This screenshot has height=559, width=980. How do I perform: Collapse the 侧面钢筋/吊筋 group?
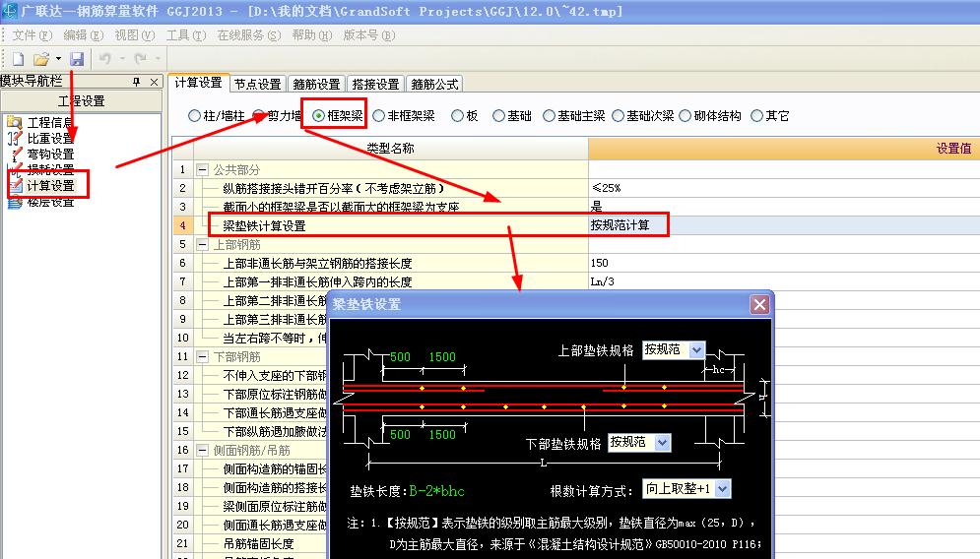[203, 451]
